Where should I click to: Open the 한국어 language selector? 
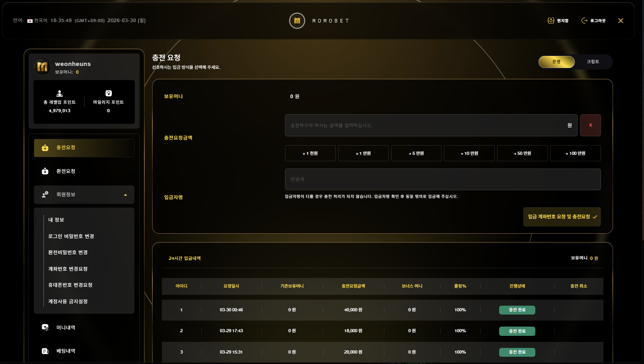pyautogui.click(x=37, y=21)
